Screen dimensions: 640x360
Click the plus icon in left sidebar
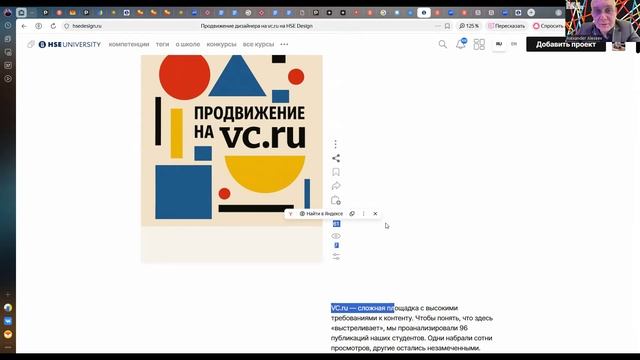coord(8,294)
